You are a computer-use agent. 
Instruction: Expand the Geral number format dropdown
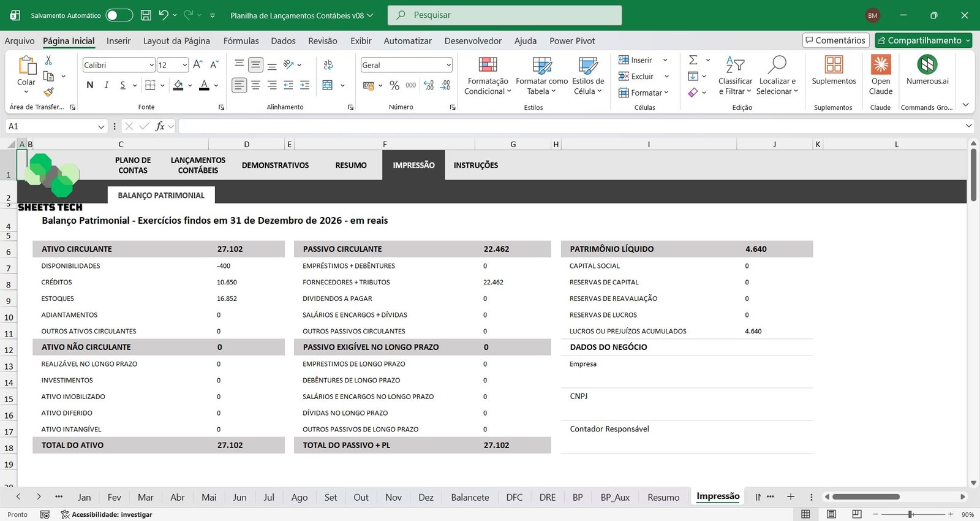448,65
